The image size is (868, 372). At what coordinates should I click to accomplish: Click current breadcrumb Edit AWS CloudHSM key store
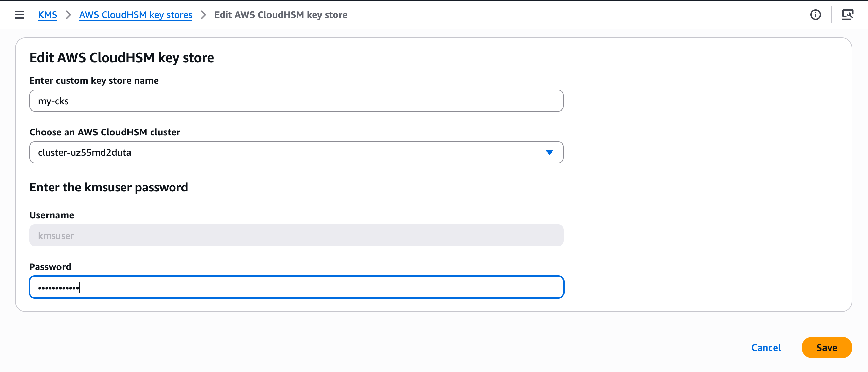pyautogui.click(x=281, y=15)
